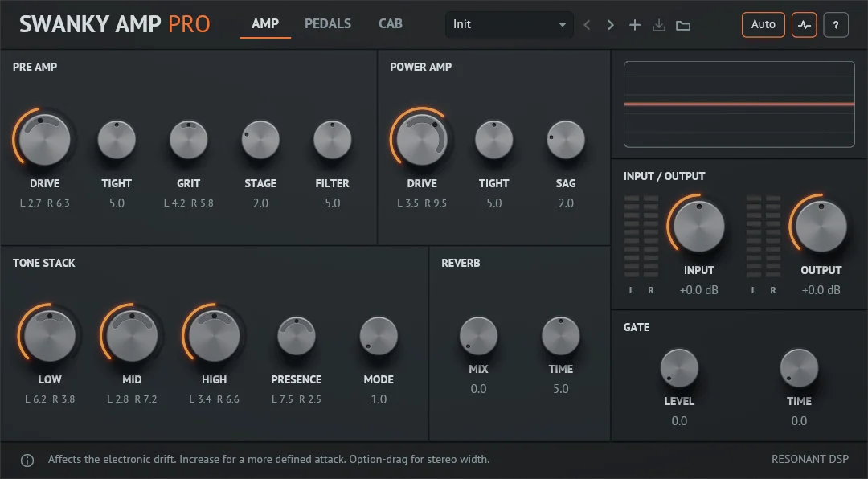Toggle the Auto button
The height and width of the screenshot is (479, 868).
pos(764,24)
